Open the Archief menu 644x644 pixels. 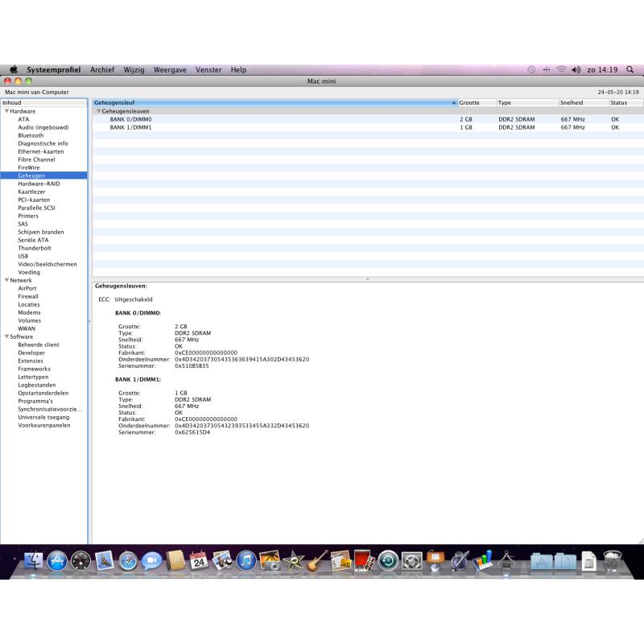[102, 70]
